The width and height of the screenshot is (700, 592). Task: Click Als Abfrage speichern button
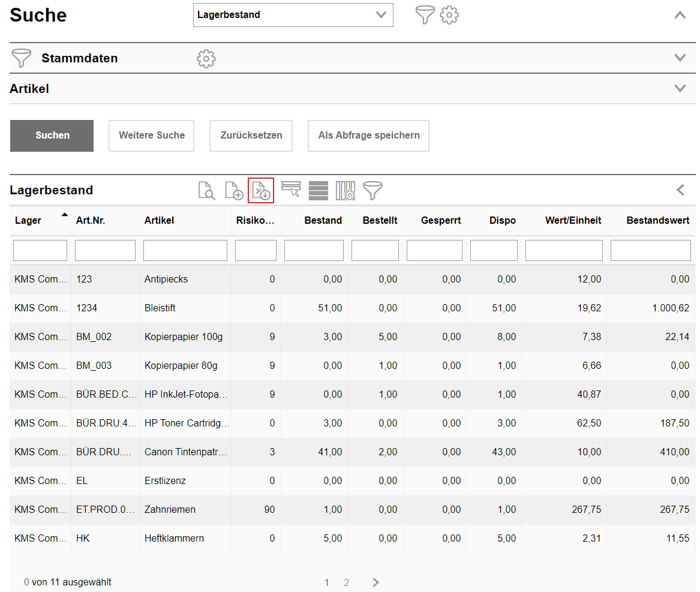tap(368, 136)
